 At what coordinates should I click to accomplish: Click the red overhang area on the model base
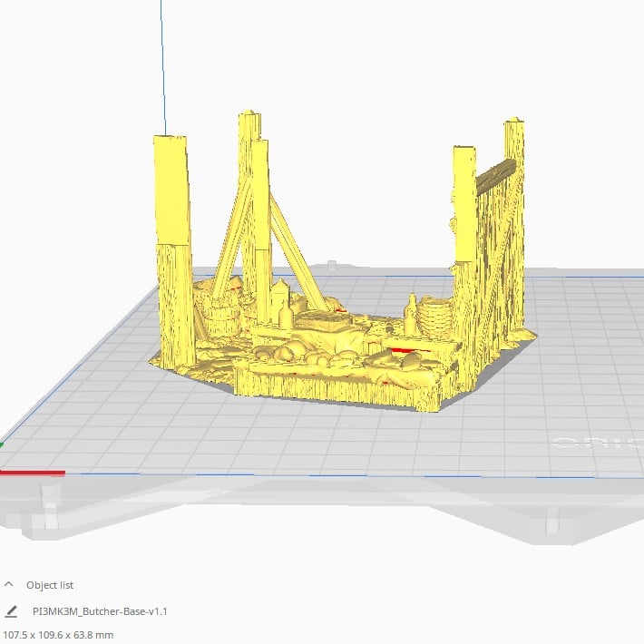[x=399, y=348]
